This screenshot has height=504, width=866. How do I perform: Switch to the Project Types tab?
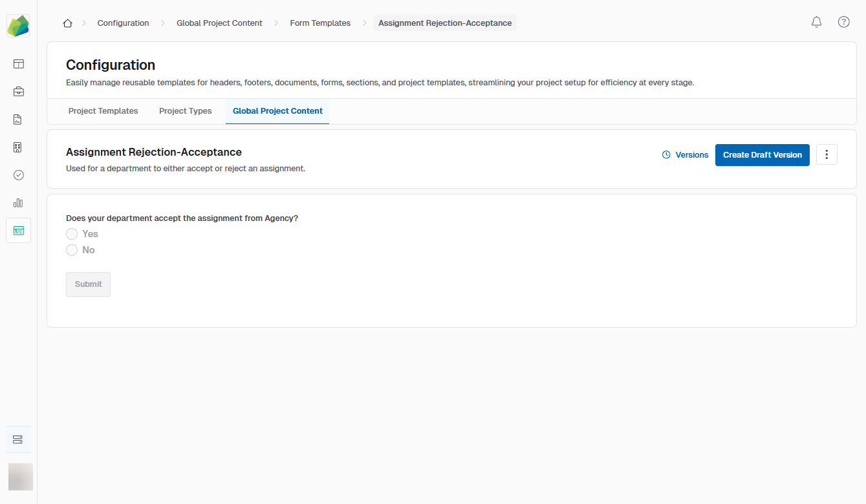[x=185, y=111]
